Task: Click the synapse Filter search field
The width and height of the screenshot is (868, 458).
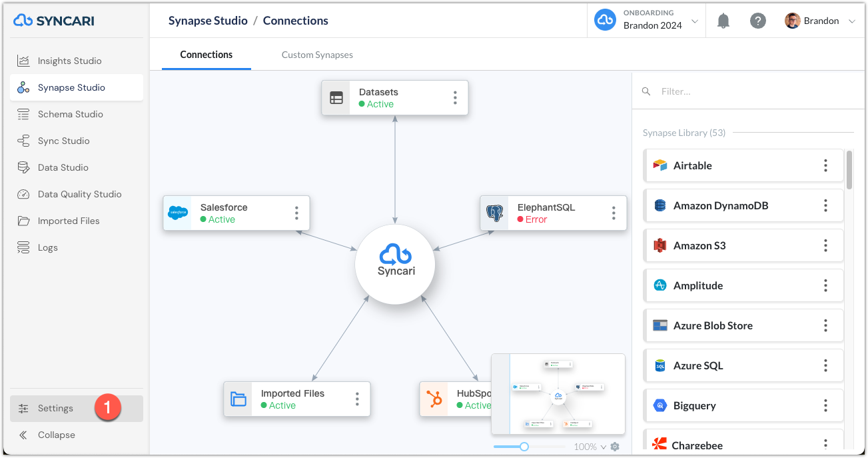Action: coord(749,91)
